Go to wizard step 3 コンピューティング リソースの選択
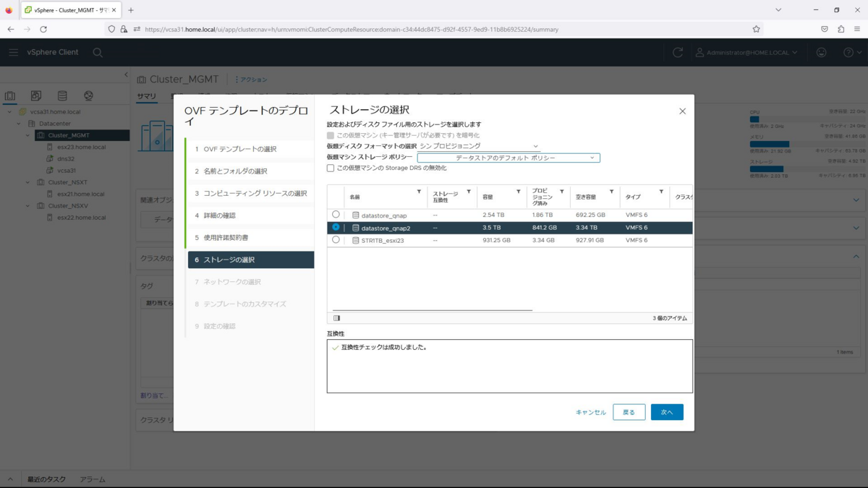The width and height of the screenshot is (868, 488). 250,193
